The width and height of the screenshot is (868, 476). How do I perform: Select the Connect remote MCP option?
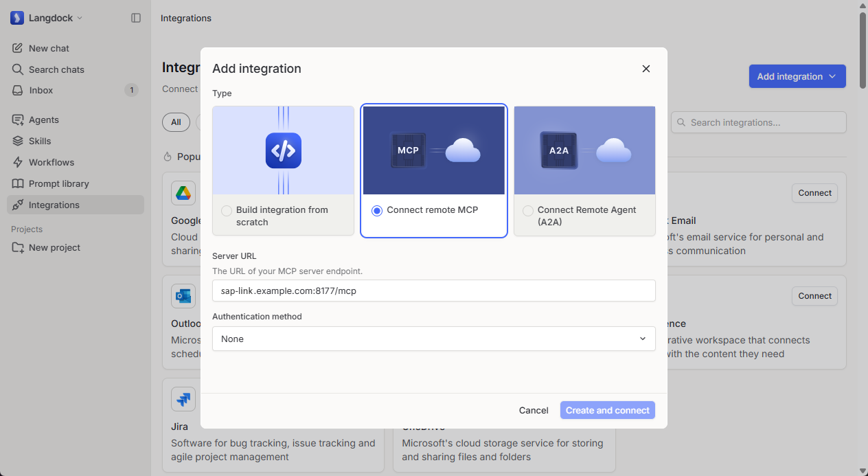tap(433, 170)
